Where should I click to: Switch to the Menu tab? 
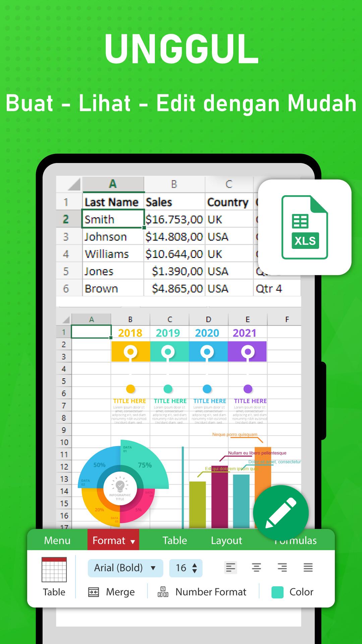[x=57, y=540]
